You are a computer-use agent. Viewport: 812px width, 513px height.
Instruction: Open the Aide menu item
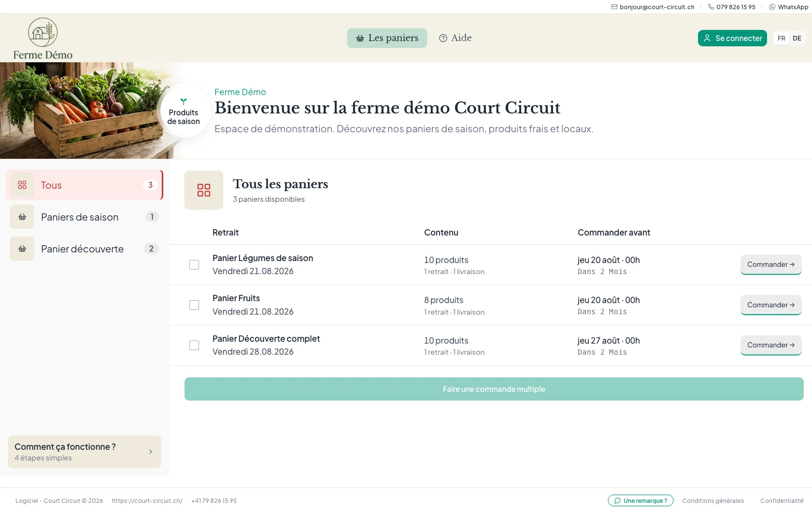click(455, 38)
